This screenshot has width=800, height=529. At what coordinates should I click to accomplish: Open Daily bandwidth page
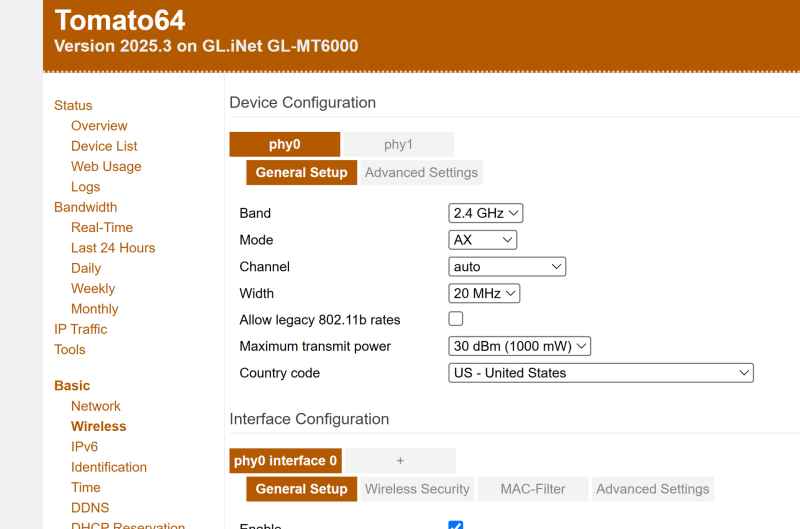86,268
